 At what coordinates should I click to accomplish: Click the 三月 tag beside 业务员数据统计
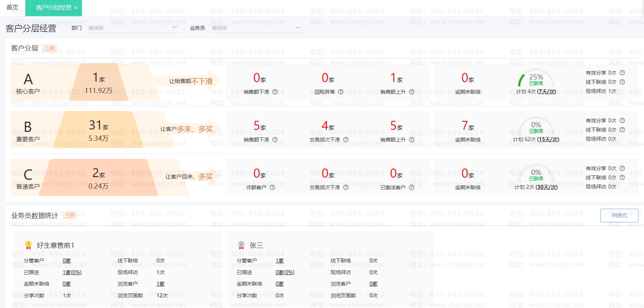click(x=69, y=215)
